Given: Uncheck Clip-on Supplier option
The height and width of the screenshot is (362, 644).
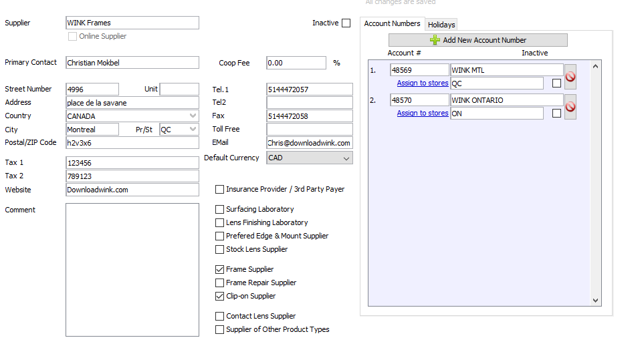Looking at the screenshot, I should click(x=220, y=296).
